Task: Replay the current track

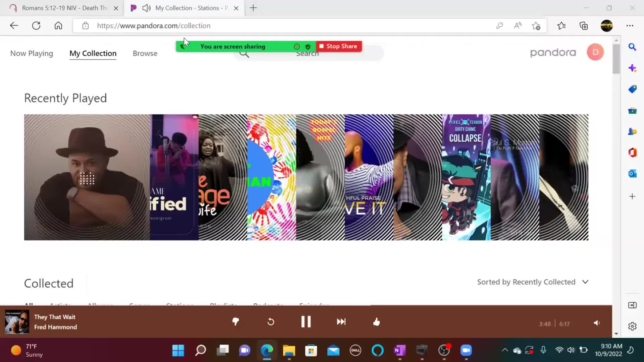Action: coord(271,322)
